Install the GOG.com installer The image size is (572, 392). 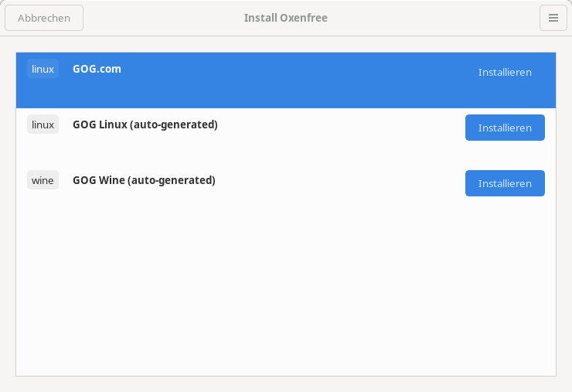pos(505,72)
